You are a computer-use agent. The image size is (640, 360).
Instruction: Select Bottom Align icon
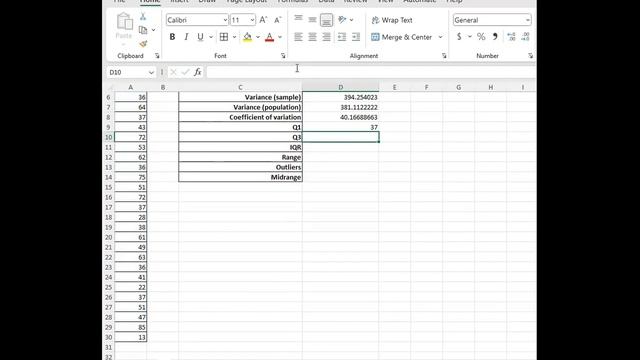coord(326,20)
